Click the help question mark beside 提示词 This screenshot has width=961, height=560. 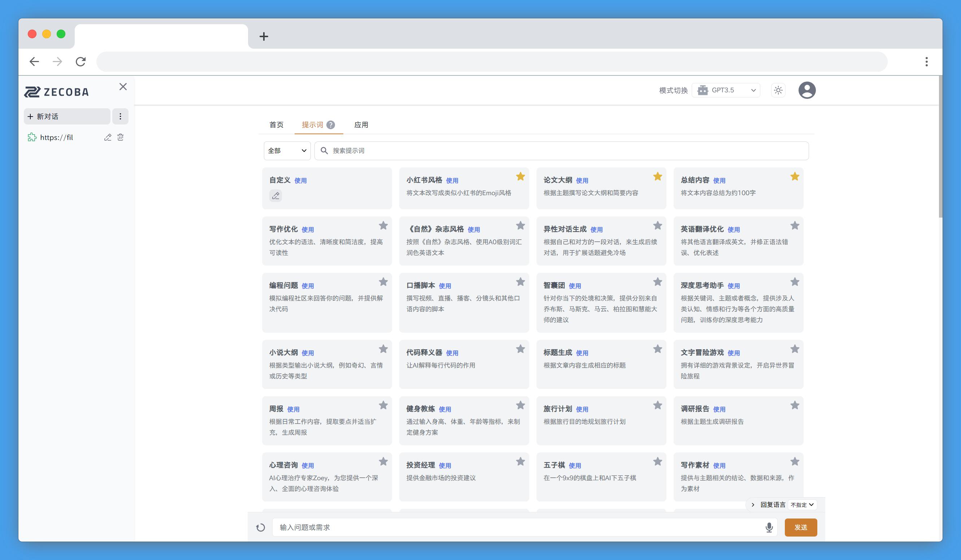click(331, 125)
